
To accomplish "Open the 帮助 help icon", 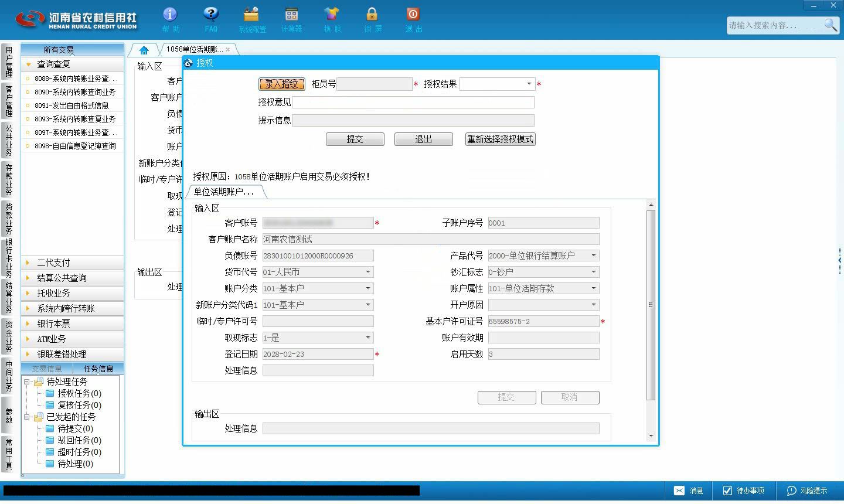I will coord(170,19).
